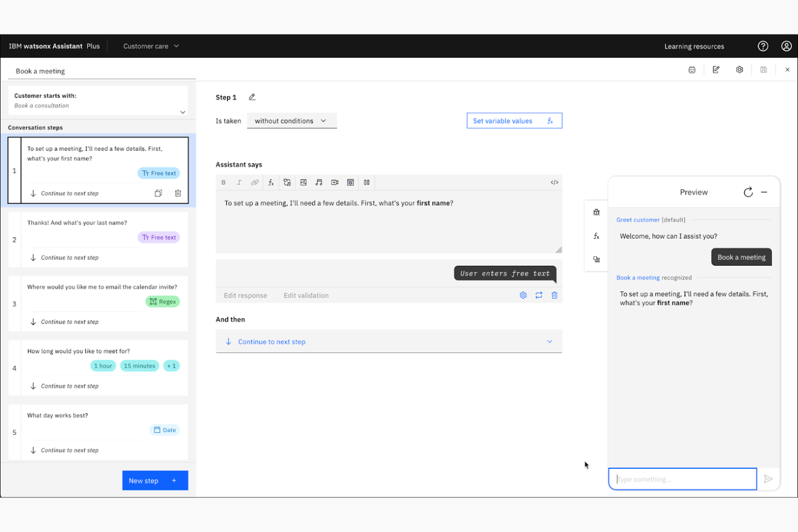Focus the 'Type something...' preview input
Screen dimensions: 798x532
(683, 479)
